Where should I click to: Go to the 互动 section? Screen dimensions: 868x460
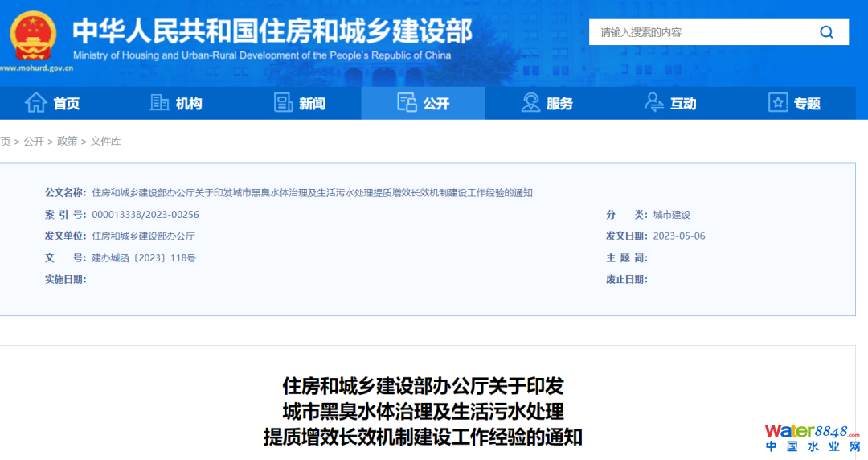click(x=683, y=104)
